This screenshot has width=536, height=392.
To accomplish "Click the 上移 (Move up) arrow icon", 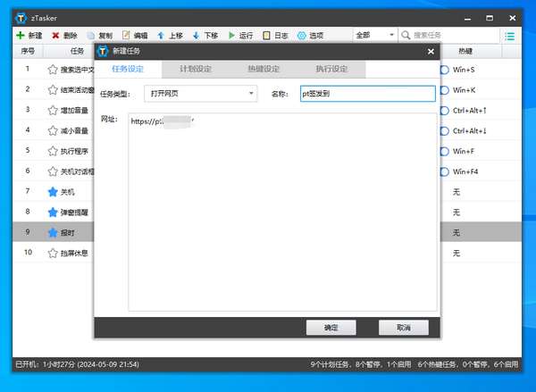I will 162,35.
